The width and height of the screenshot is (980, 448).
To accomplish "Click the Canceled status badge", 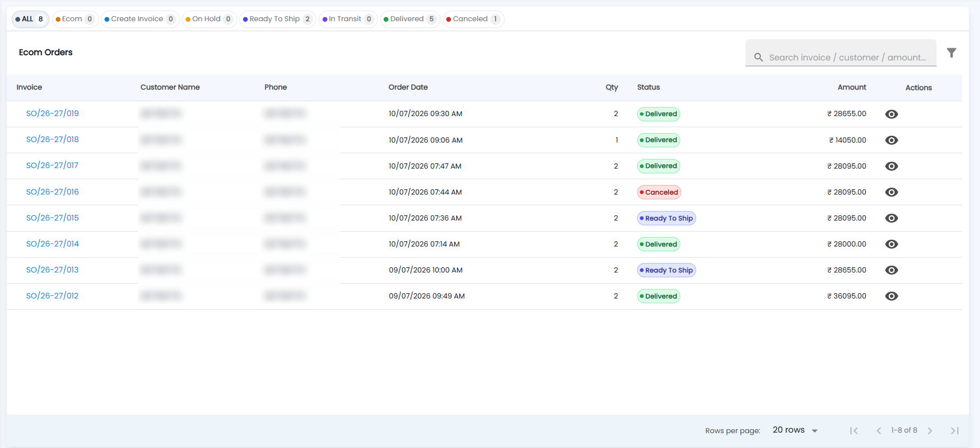I will (x=659, y=192).
